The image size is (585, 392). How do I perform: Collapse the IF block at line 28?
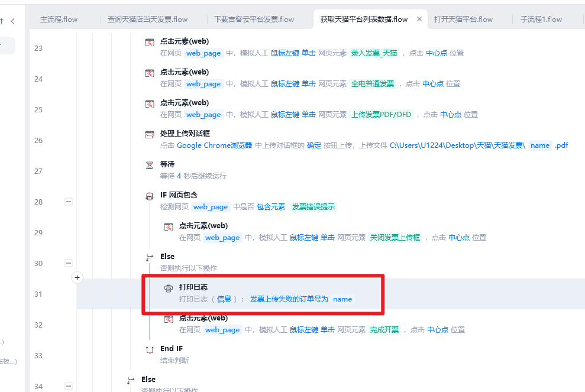coord(69,202)
